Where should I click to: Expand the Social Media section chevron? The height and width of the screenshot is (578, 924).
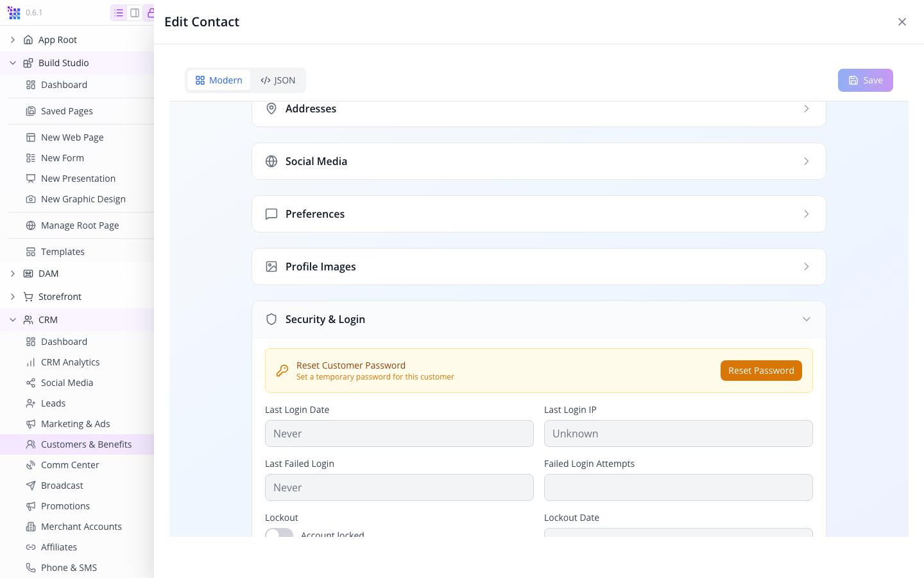click(x=807, y=161)
